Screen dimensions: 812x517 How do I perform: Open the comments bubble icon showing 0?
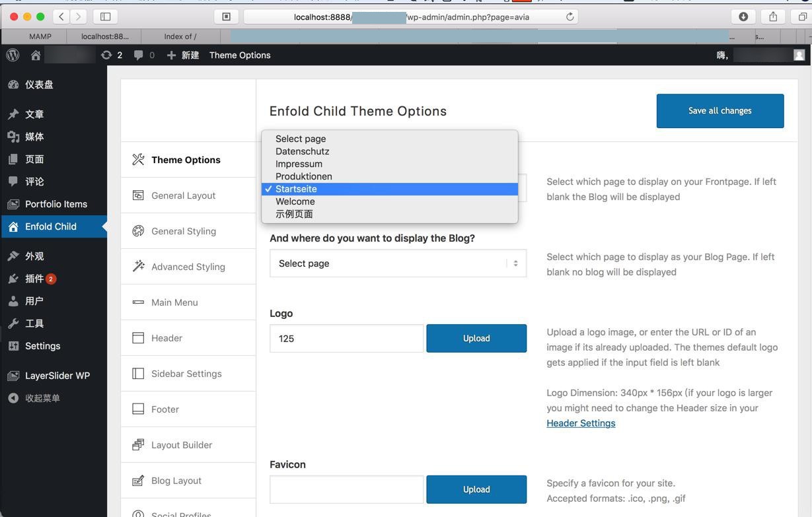pyautogui.click(x=144, y=55)
